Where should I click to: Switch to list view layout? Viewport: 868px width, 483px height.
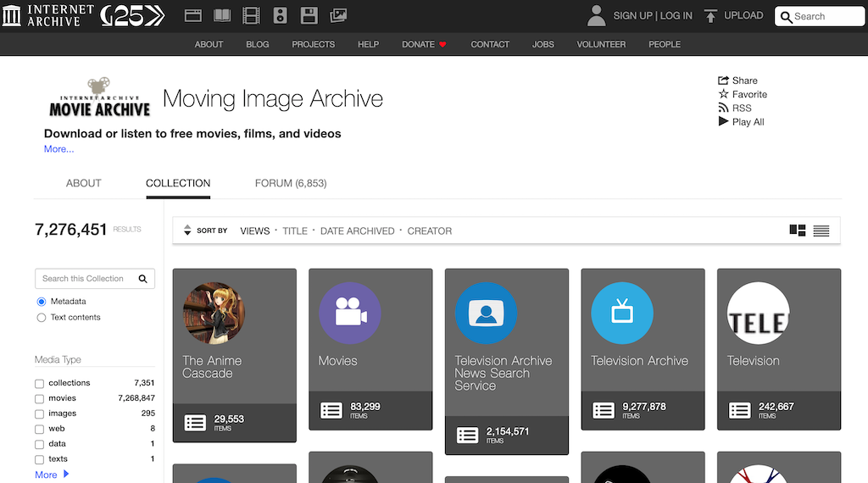click(821, 230)
